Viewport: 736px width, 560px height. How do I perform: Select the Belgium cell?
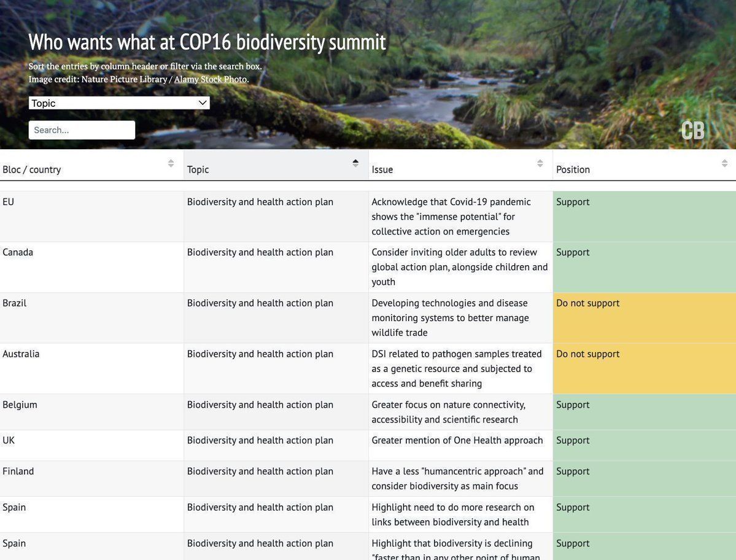92,411
